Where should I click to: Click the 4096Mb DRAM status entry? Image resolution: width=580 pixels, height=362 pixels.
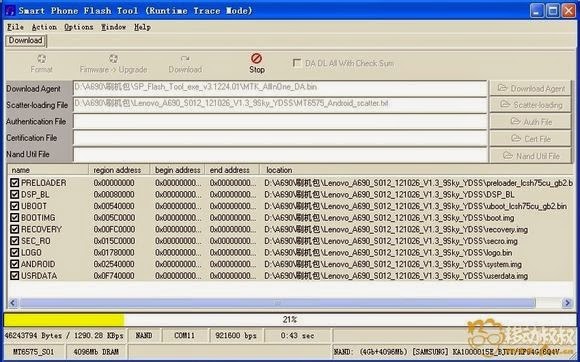click(96, 352)
